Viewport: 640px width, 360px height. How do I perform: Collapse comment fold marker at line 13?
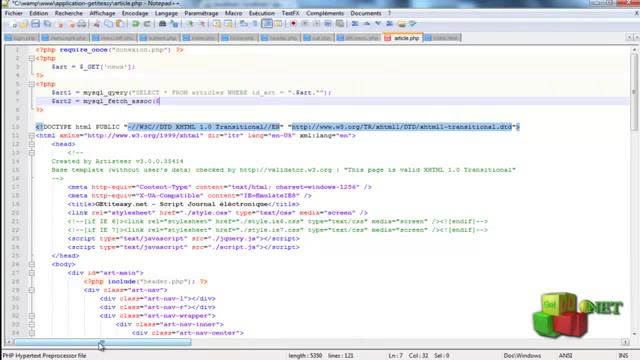(31, 153)
